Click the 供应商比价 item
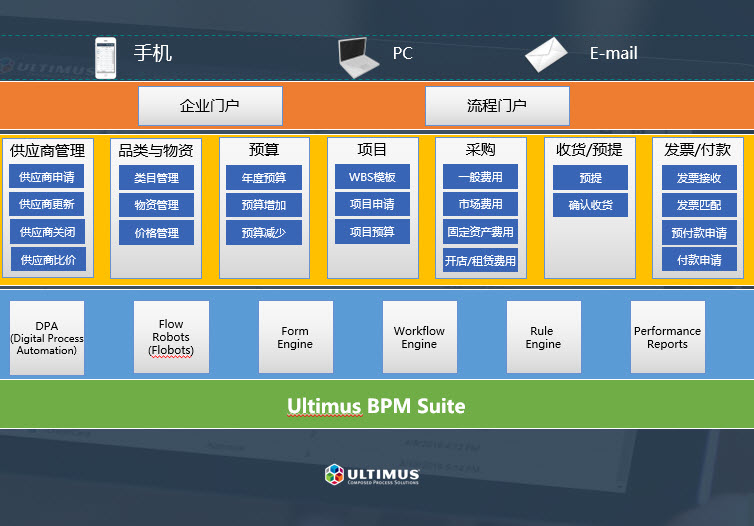The width and height of the screenshot is (754, 526). pos(47,260)
